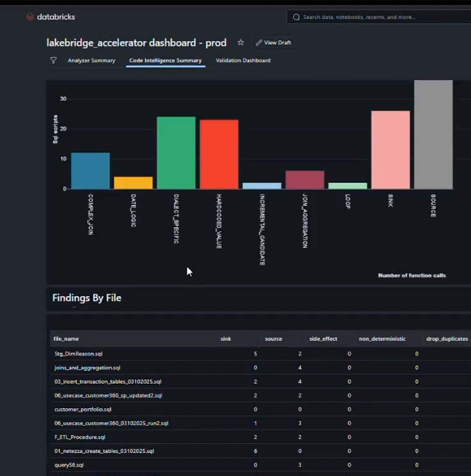Select the Code Intelligence Summary tab
471x476 pixels.
(x=165, y=60)
